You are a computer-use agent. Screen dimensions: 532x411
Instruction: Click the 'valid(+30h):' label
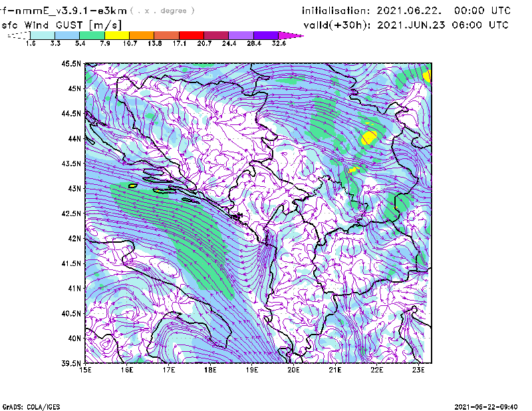tap(337, 25)
